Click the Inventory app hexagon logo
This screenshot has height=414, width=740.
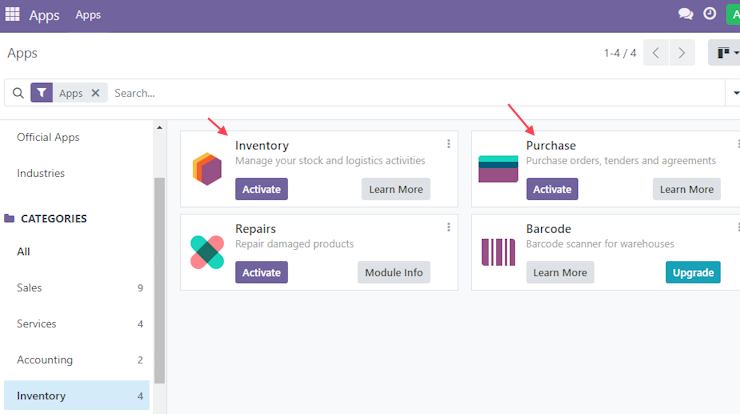click(207, 169)
